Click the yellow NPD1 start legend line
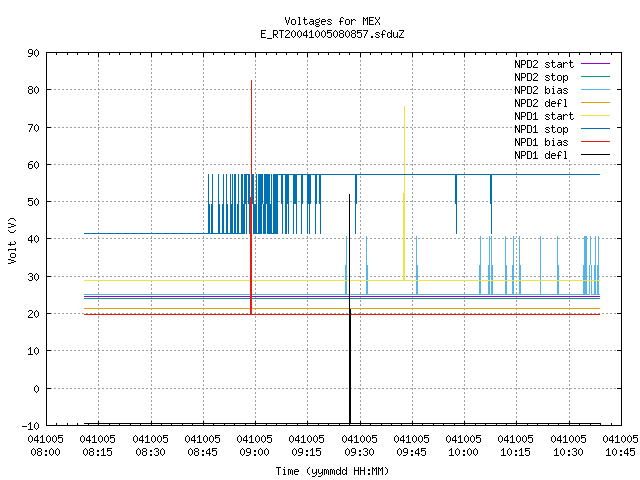 (595, 116)
